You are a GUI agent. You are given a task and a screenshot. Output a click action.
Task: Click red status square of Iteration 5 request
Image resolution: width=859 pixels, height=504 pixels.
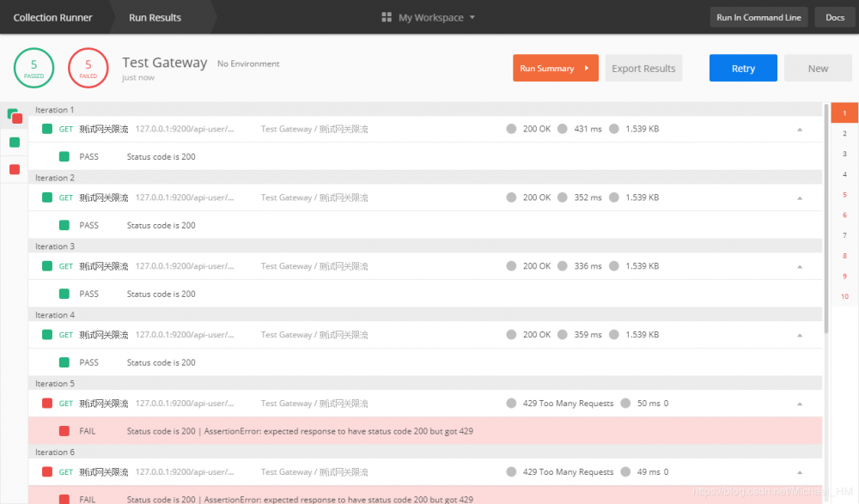point(47,404)
